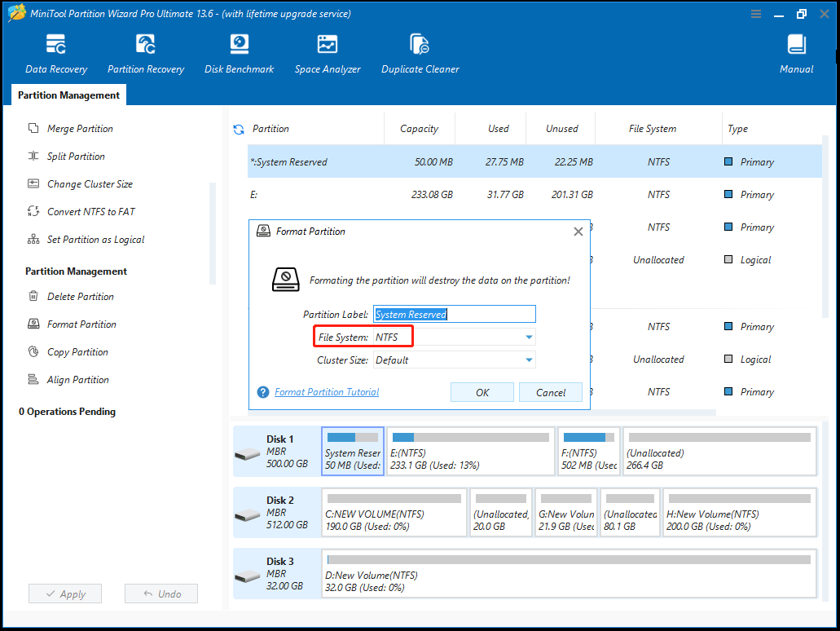Viewport: 840px width, 631px height.
Task: Click the Set Partition as Logical icon
Action: (33, 239)
